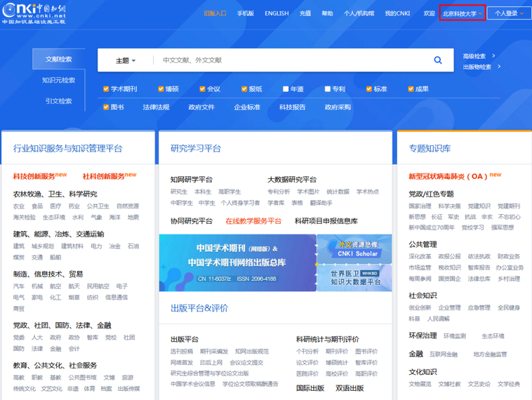Open 旧版入口 in top navigation

(215, 13)
